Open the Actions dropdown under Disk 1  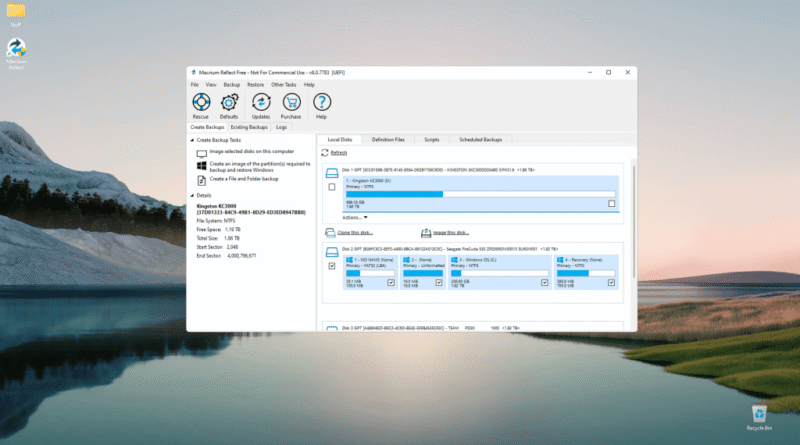[355, 217]
